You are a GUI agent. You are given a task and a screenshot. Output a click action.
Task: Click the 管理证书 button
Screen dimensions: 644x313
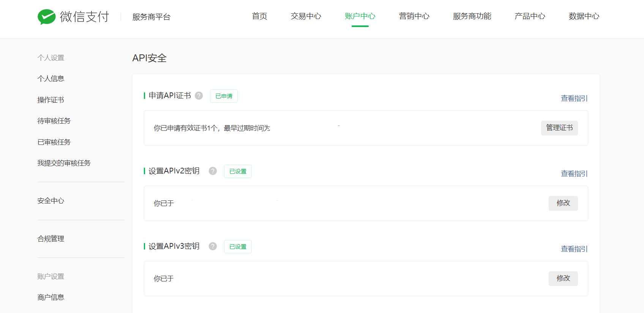click(559, 128)
